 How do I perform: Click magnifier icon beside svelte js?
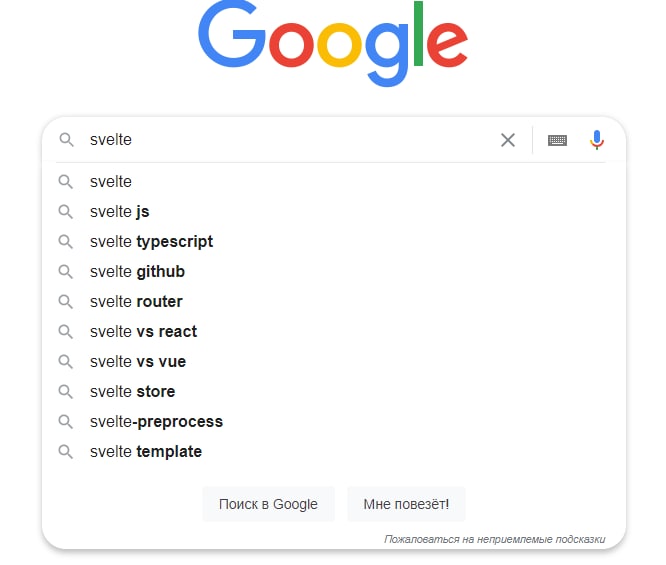[x=65, y=212]
